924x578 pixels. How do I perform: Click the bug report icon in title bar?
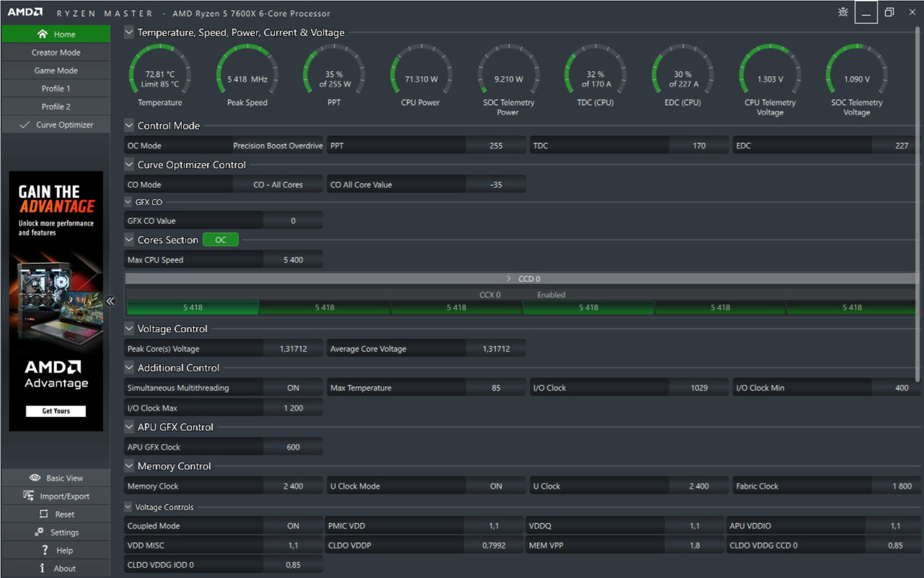point(842,12)
